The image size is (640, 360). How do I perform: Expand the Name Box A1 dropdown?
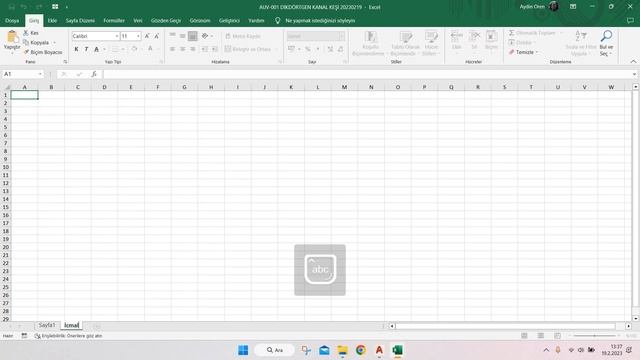[x=40, y=74]
